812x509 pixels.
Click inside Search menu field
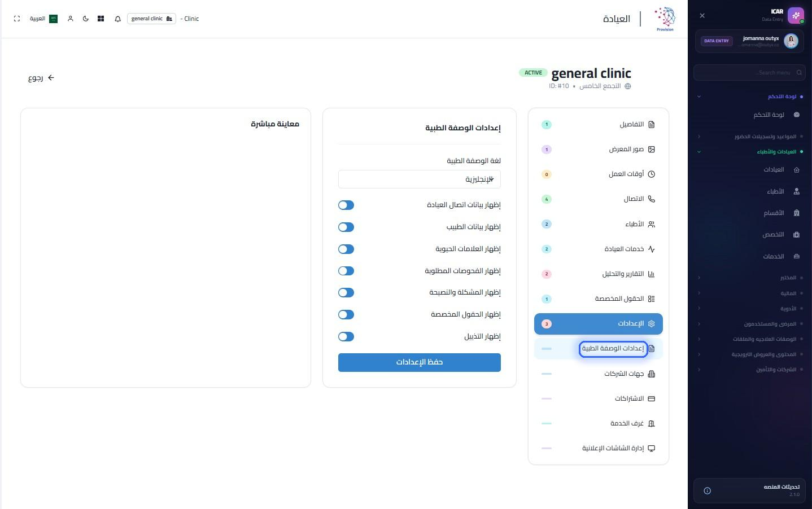pyautogui.click(x=749, y=73)
